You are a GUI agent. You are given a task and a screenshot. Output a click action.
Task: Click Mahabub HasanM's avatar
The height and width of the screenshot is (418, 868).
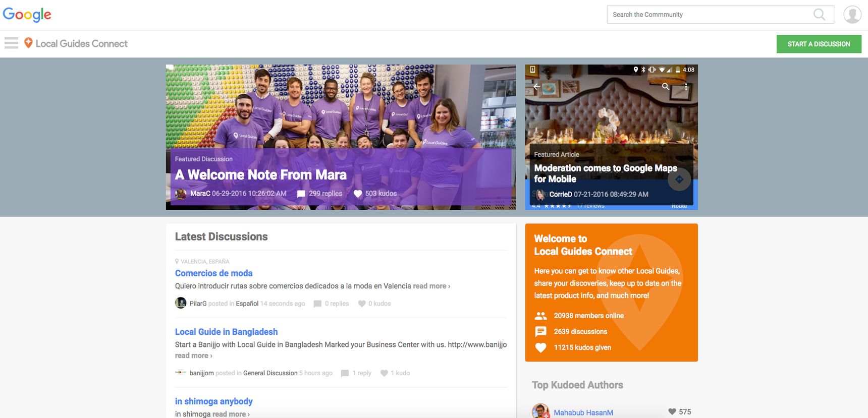[540, 411]
